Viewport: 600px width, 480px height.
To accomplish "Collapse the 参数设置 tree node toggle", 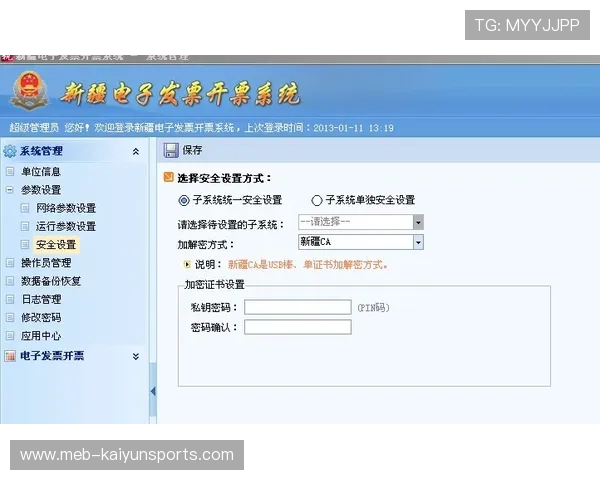I will coord(10,190).
